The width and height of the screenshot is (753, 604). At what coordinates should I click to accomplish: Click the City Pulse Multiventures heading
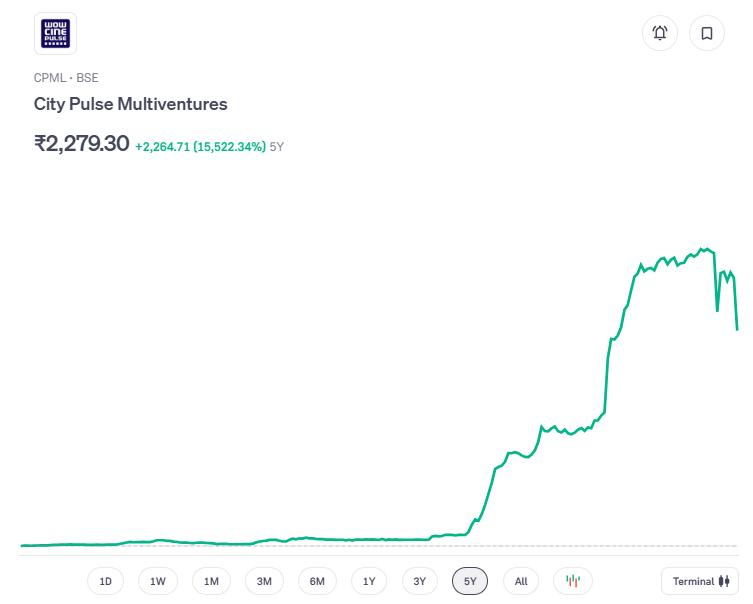(x=131, y=104)
